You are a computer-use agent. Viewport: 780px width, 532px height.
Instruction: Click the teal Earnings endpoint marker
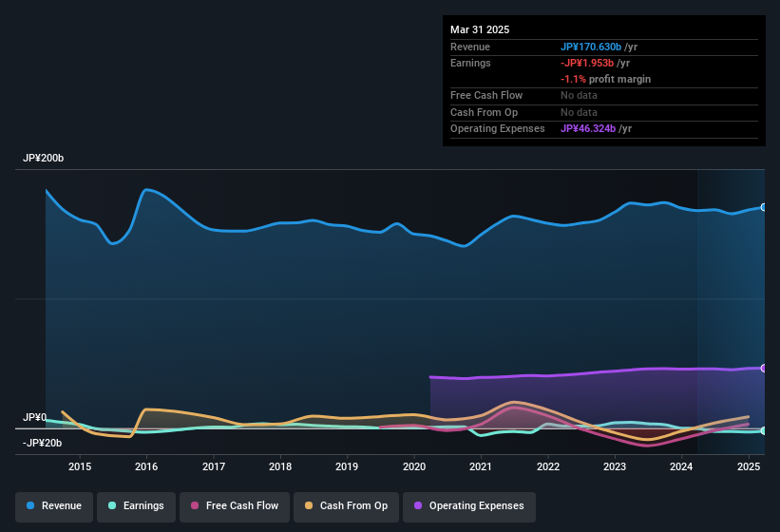point(763,430)
